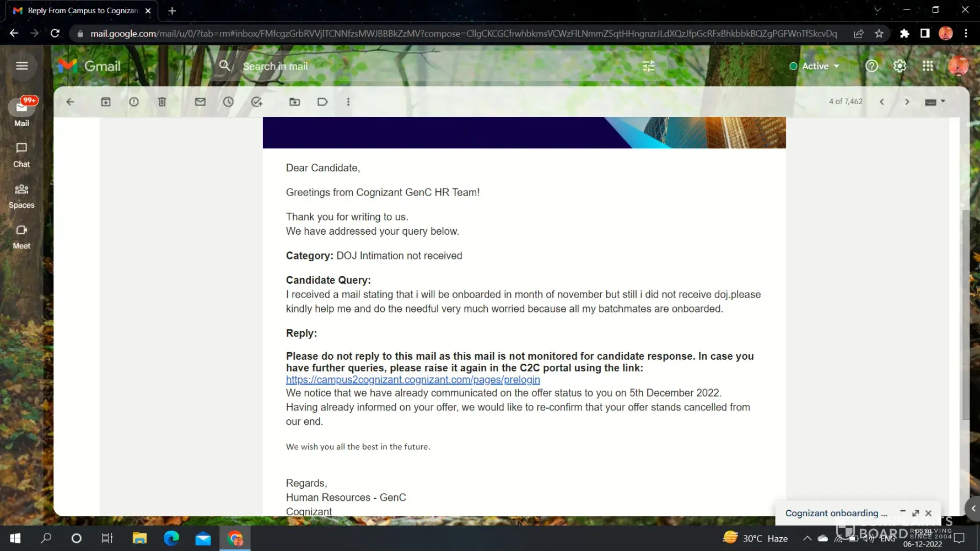Open Chrome profile avatar in toolbar
Viewport: 980px width, 551px height.
click(946, 34)
